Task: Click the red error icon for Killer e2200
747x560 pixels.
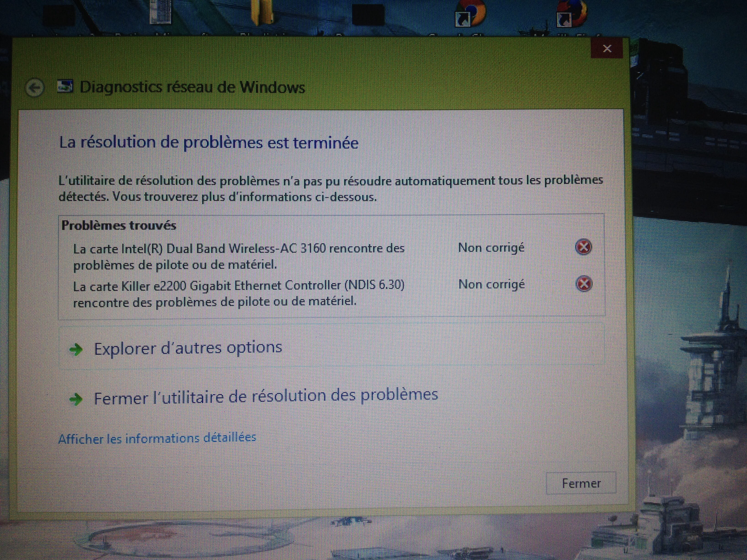Action: [584, 283]
